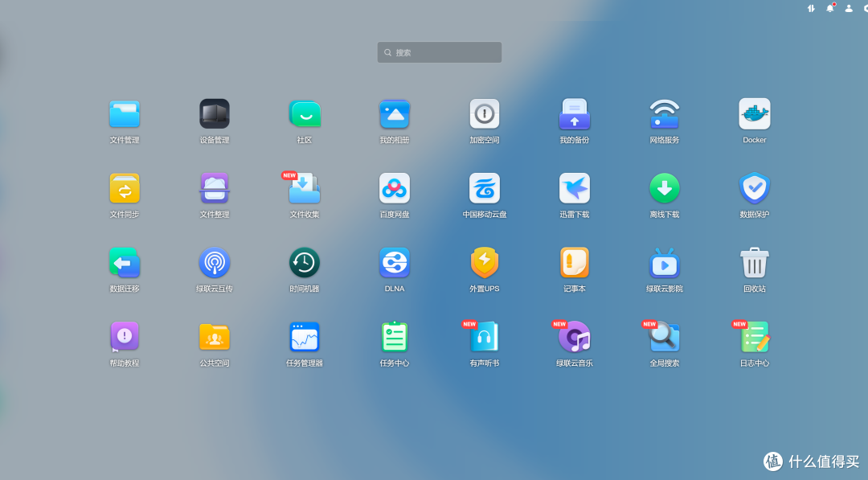Open 我的相册 photo album

click(394, 115)
